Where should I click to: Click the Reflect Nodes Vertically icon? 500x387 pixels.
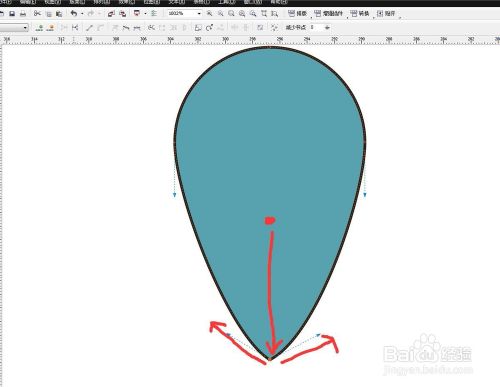(246, 28)
